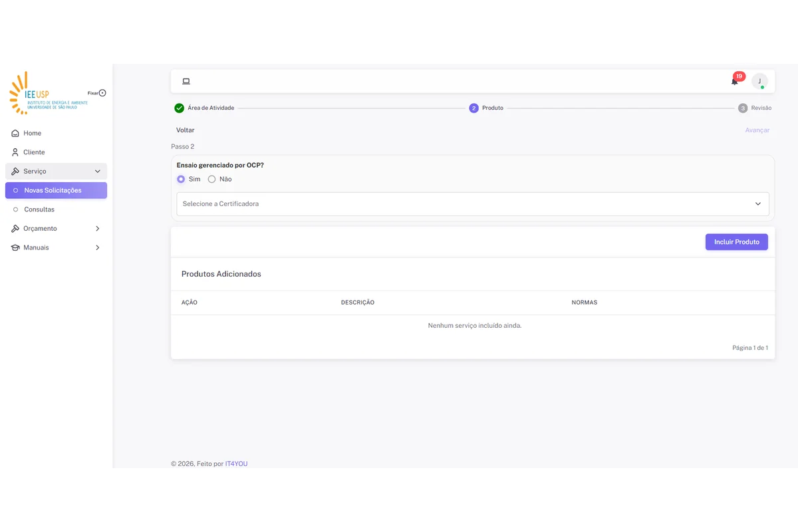Click the Manuais graduation cap icon

[15, 247]
